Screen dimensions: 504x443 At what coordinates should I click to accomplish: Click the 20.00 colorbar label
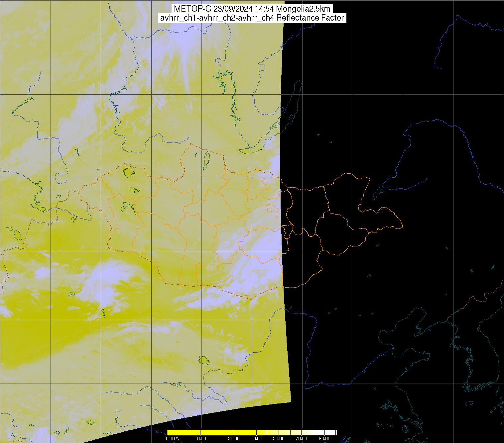(234, 438)
